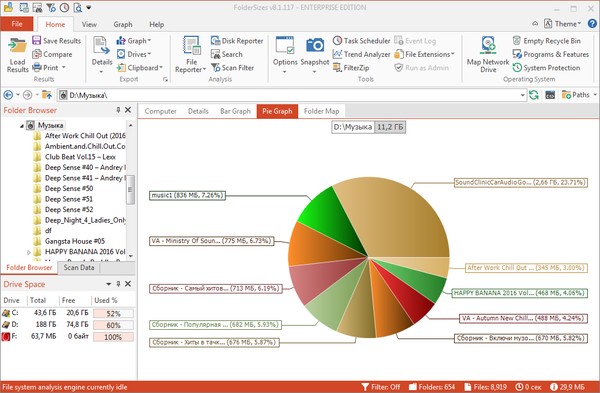600x393 pixels.
Task: Click the Folder Browser vertical scrollbar
Action: (131, 189)
